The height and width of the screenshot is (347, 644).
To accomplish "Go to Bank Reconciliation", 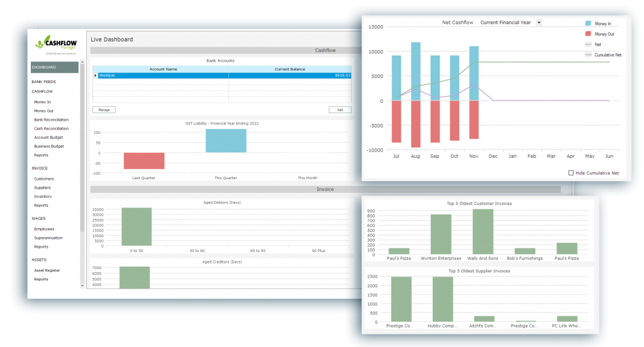I will [x=52, y=120].
